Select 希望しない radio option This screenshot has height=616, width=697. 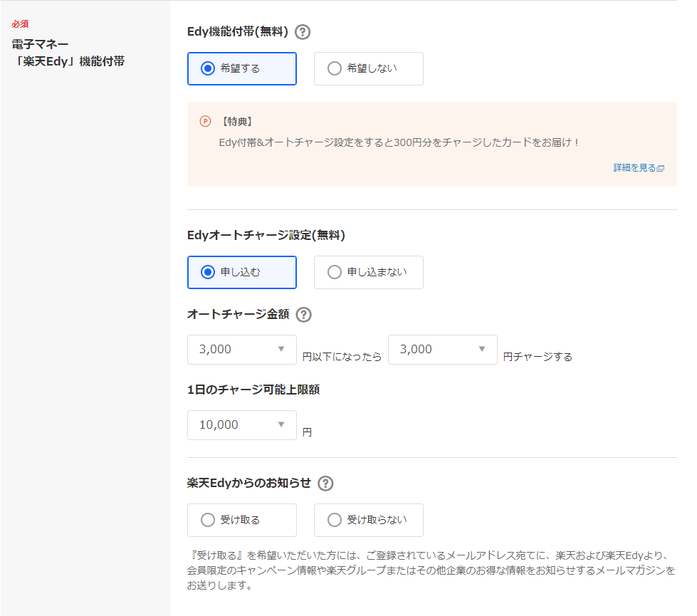coord(369,68)
